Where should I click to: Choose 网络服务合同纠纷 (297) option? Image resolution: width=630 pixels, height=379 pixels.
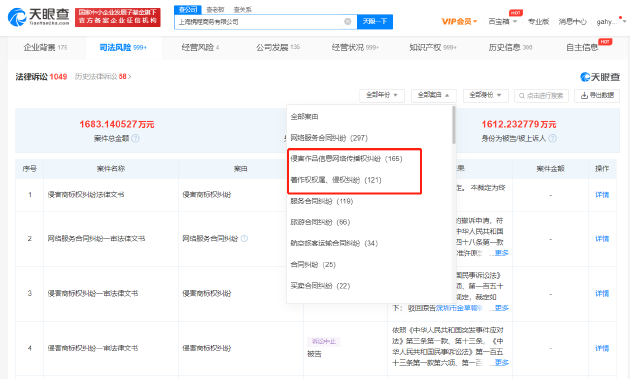(x=329, y=138)
